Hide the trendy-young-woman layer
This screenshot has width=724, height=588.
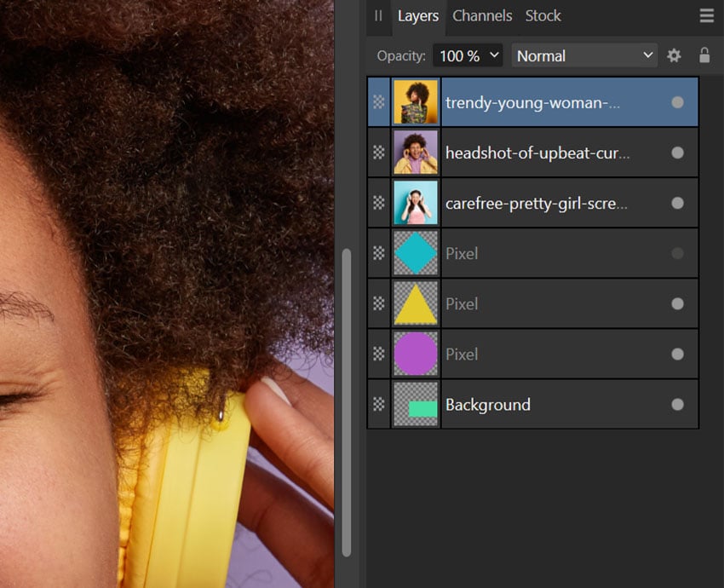[677, 101]
